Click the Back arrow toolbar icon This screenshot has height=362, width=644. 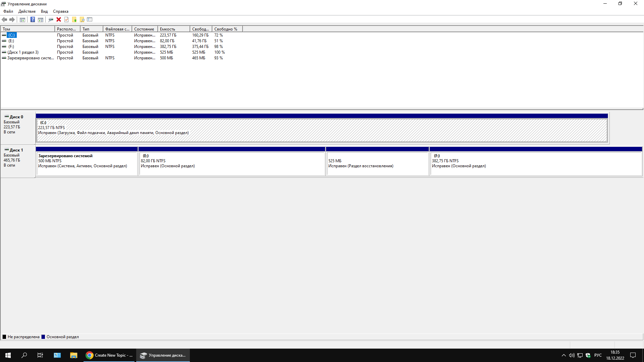pos(4,19)
